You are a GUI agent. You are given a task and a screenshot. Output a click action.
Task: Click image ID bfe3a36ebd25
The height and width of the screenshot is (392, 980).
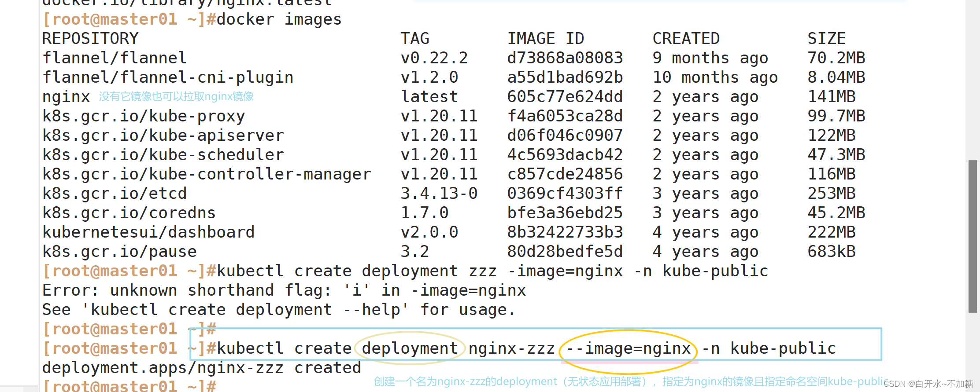565,213
